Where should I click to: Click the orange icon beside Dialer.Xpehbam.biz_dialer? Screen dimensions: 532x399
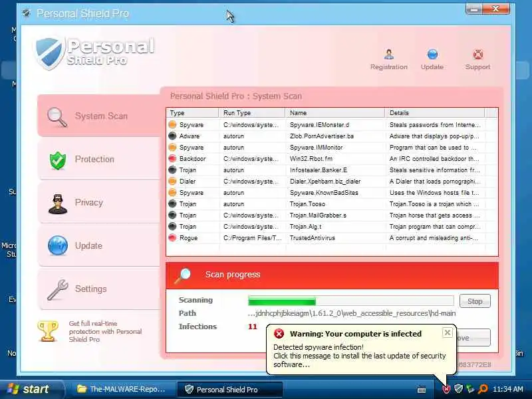coord(172,181)
